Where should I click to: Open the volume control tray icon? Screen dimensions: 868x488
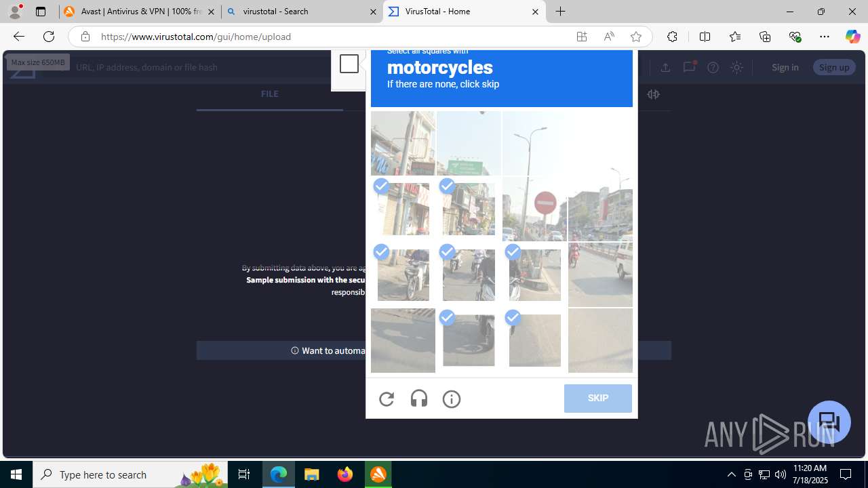tap(781, 474)
